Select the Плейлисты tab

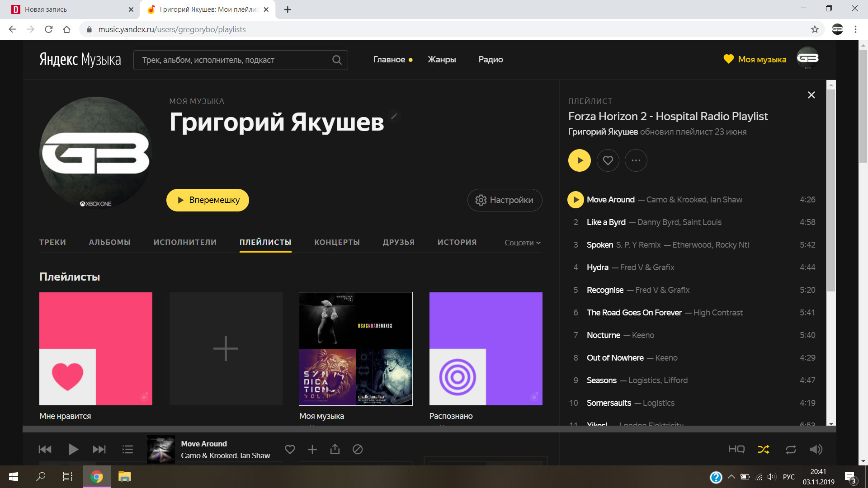click(x=265, y=242)
